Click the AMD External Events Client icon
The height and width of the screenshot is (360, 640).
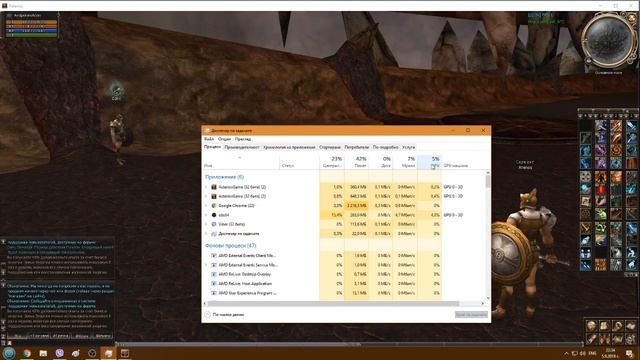(213, 256)
